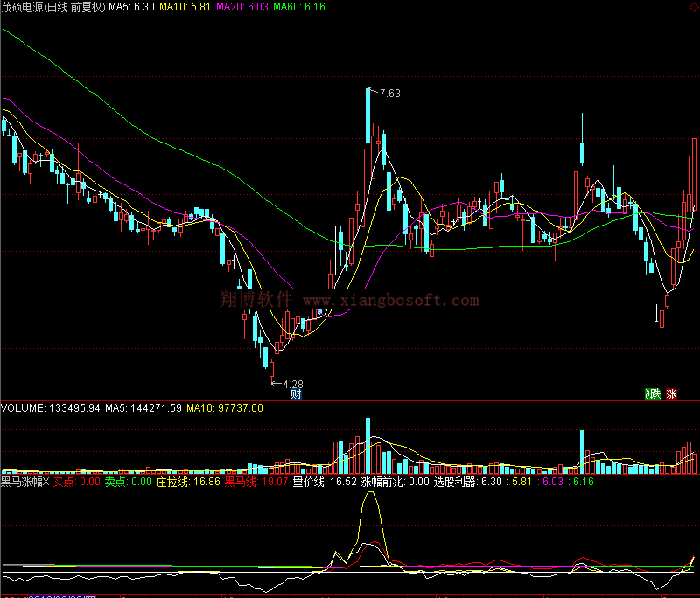Click the 7.63 high price label
The width and height of the screenshot is (700, 598).
tap(389, 94)
